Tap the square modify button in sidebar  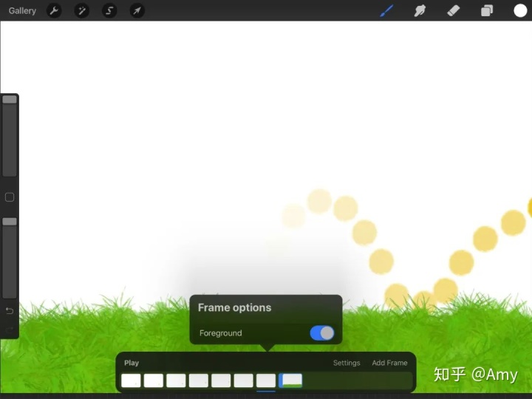tap(10, 197)
